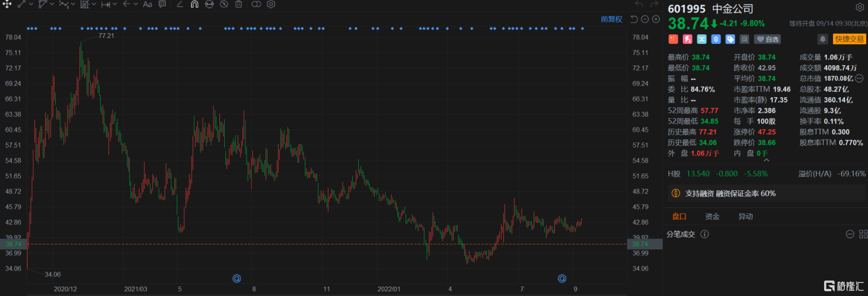The width and height of the screenshot is (868, 296).
Task: Expand the polygon shape tool options
Action: tap(51, 4)
